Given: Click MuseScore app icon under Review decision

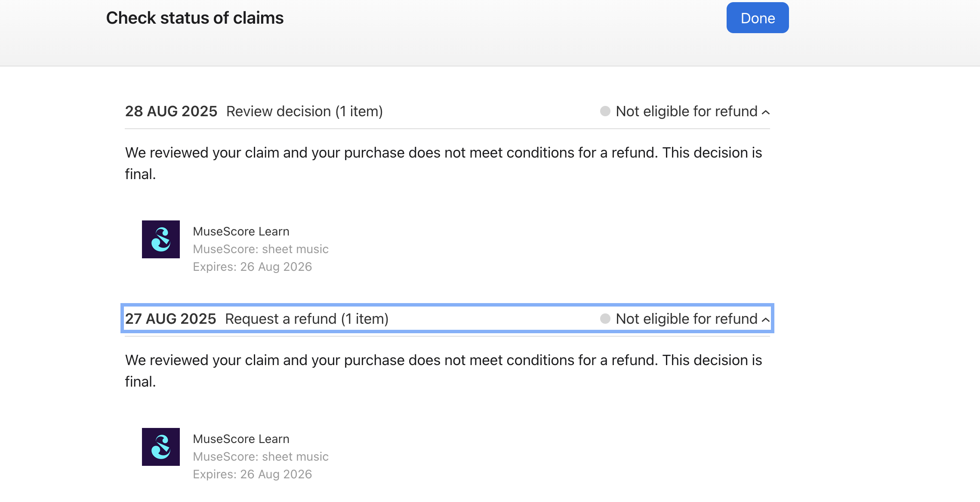Looking at the screenshot, I should click(x=161, y=239).
